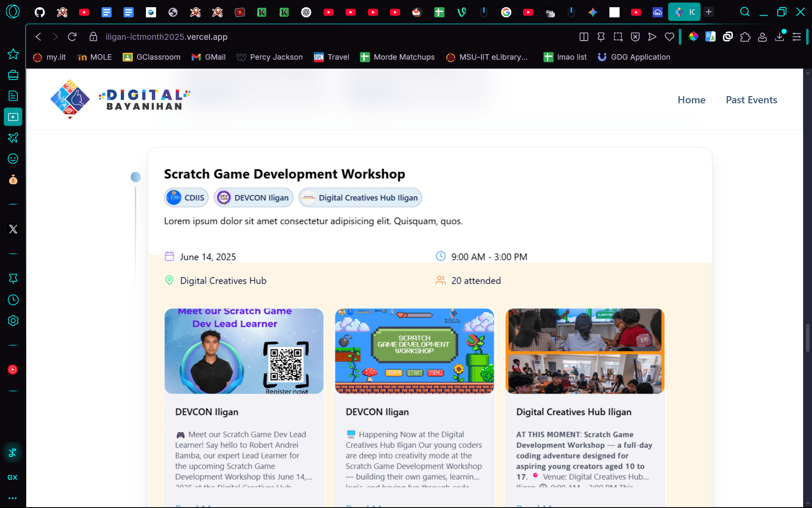
Task: Open the color wheel extension
Action: pos(693,37)
